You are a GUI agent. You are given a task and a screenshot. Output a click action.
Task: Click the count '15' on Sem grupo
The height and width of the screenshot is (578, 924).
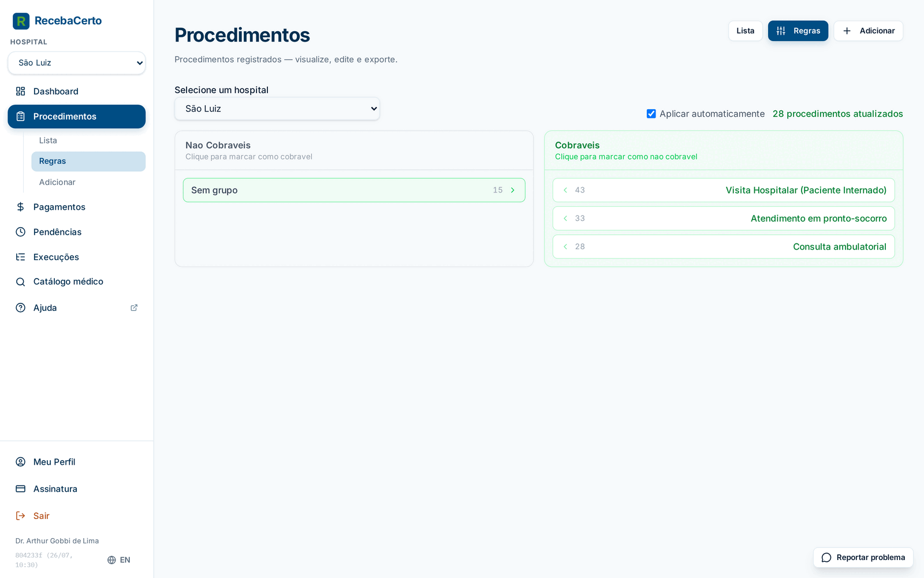pos(498,190)
